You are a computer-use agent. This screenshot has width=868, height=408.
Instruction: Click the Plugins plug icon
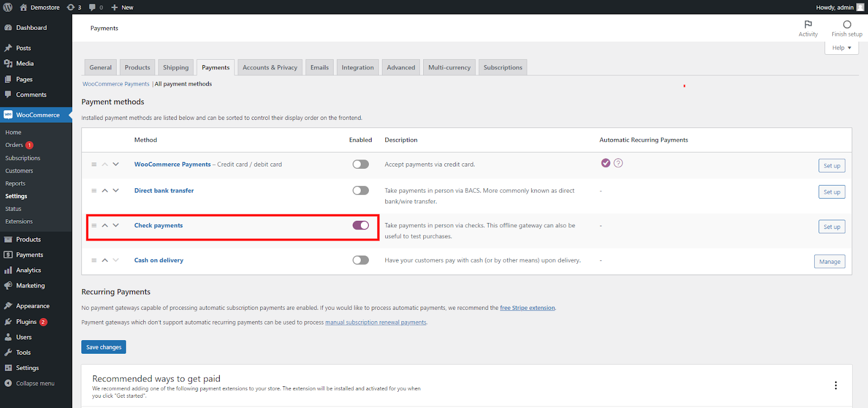[8, 322]
